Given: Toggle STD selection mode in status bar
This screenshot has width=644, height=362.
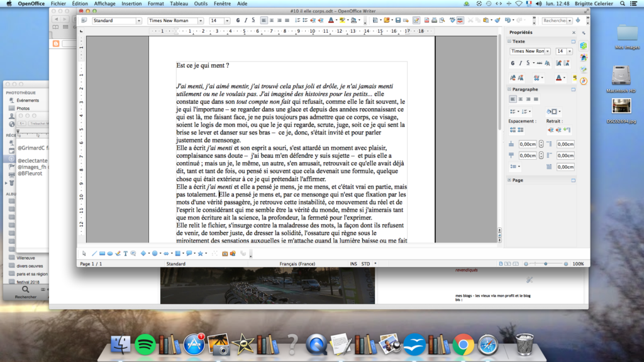Looking at the screenshot, I should click(x=366, y=264).
